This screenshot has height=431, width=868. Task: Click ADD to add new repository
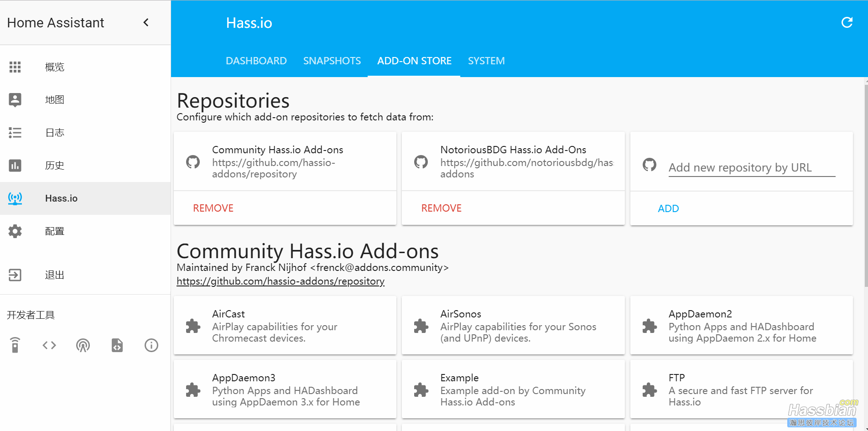pos(668,208)
